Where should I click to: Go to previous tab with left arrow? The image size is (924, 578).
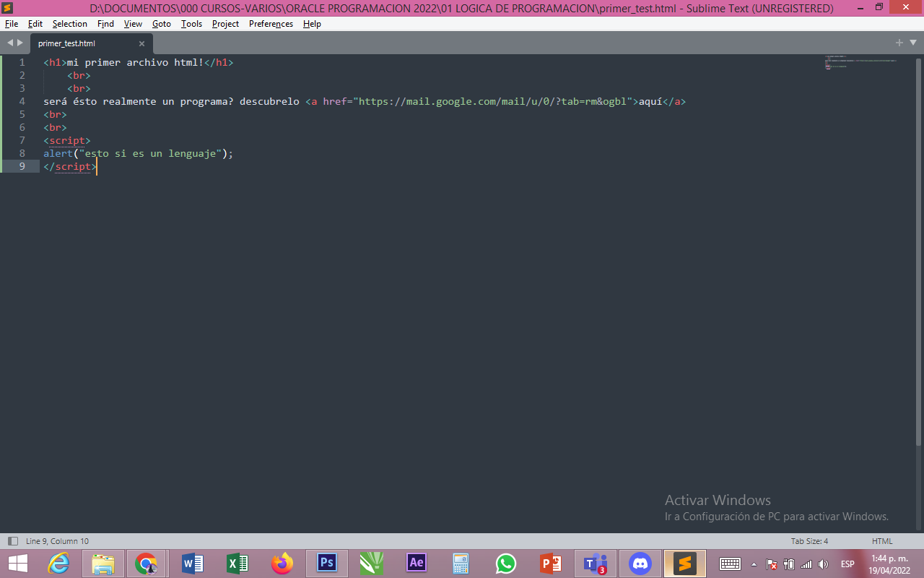coord(10,43)
